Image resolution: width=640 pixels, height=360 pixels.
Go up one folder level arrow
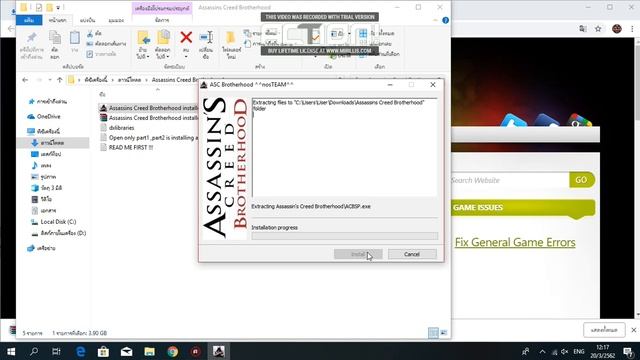tap(60, 80)
